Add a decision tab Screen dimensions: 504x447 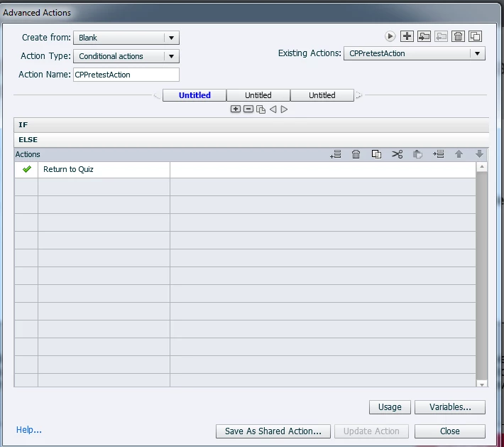[x=235, y=109]
